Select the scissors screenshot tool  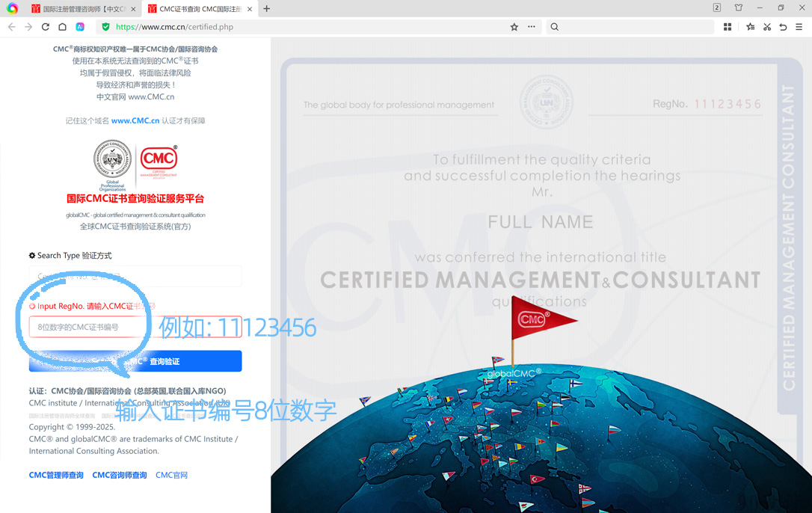pos(767,27)
